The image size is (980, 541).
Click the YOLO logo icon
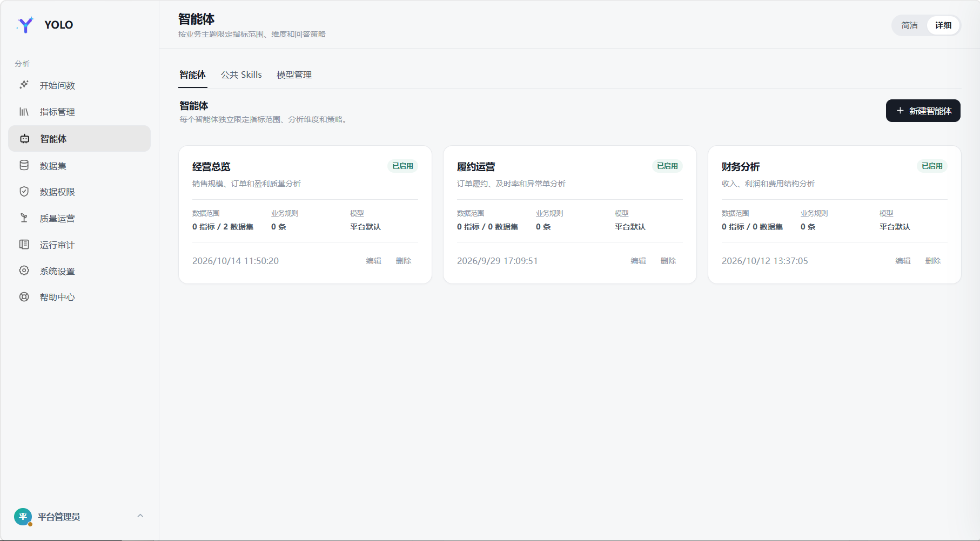pos(25,25)
